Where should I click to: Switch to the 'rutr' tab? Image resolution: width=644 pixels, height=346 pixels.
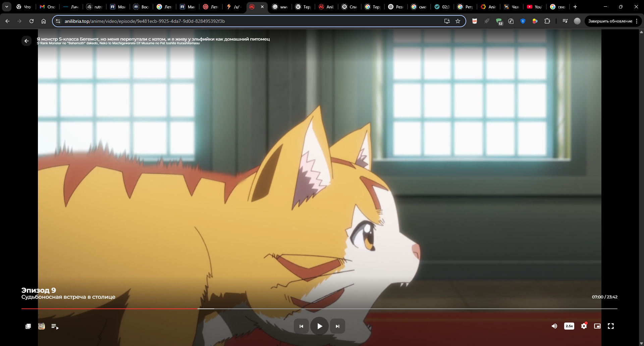(x=94, y=7)
